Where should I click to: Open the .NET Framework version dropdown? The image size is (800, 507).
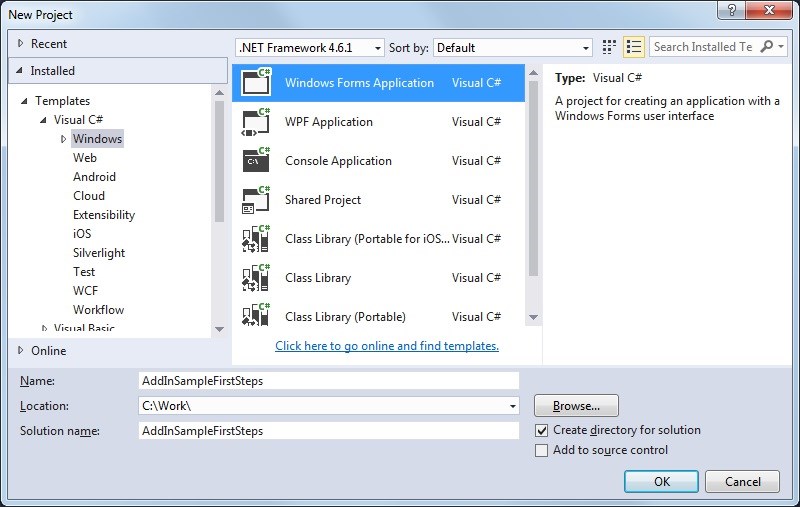point(310,48)
